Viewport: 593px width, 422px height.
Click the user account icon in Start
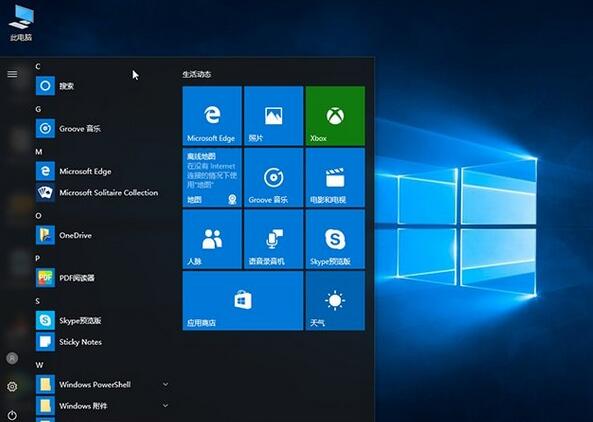coord(12,358)
